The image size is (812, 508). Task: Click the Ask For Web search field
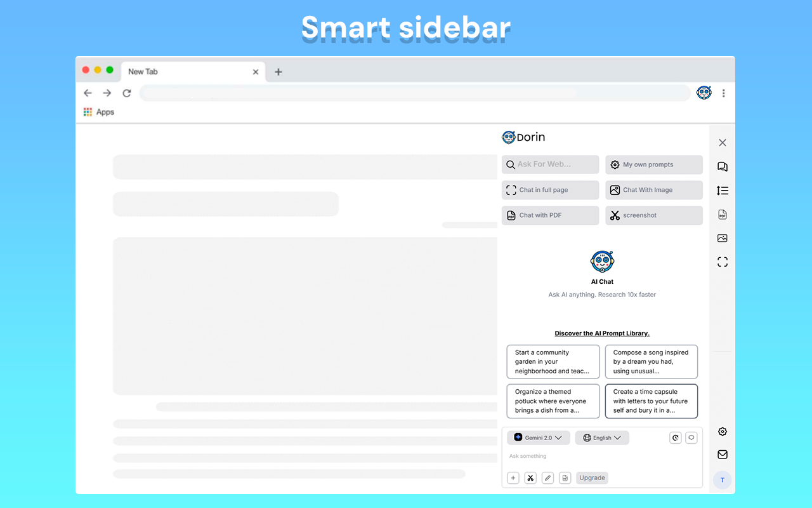coord(550,164)
